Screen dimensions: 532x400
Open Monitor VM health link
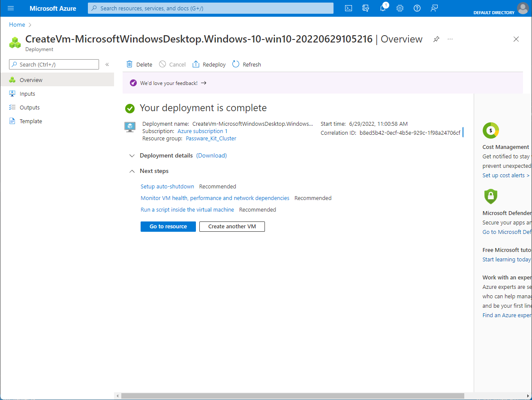tap(215, 198)
